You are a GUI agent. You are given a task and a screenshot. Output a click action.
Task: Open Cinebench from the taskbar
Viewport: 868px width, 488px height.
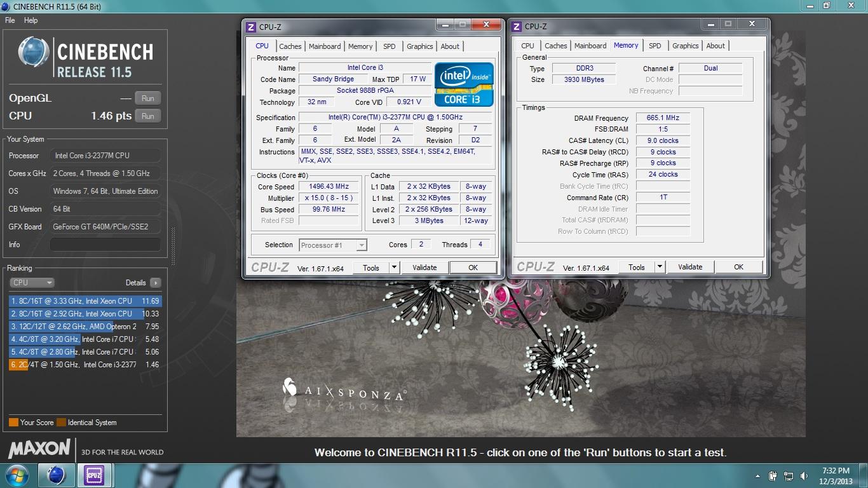click(57, 475)
